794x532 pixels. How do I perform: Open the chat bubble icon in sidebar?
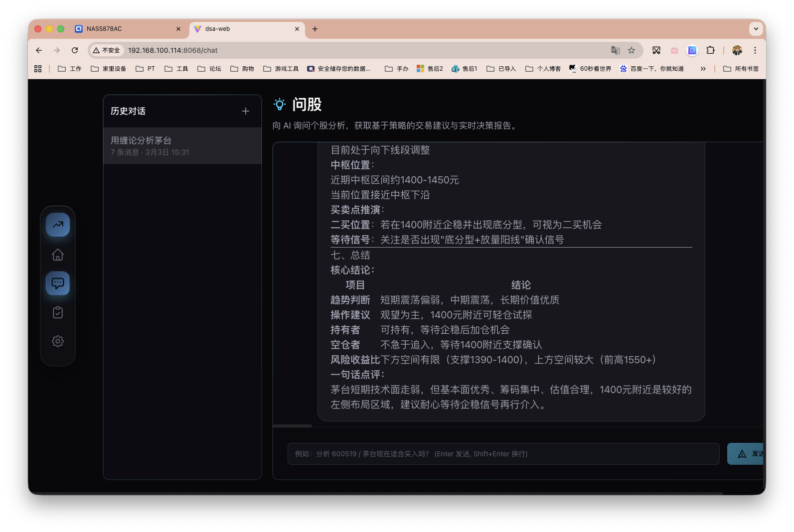click(x=58, y=283)
